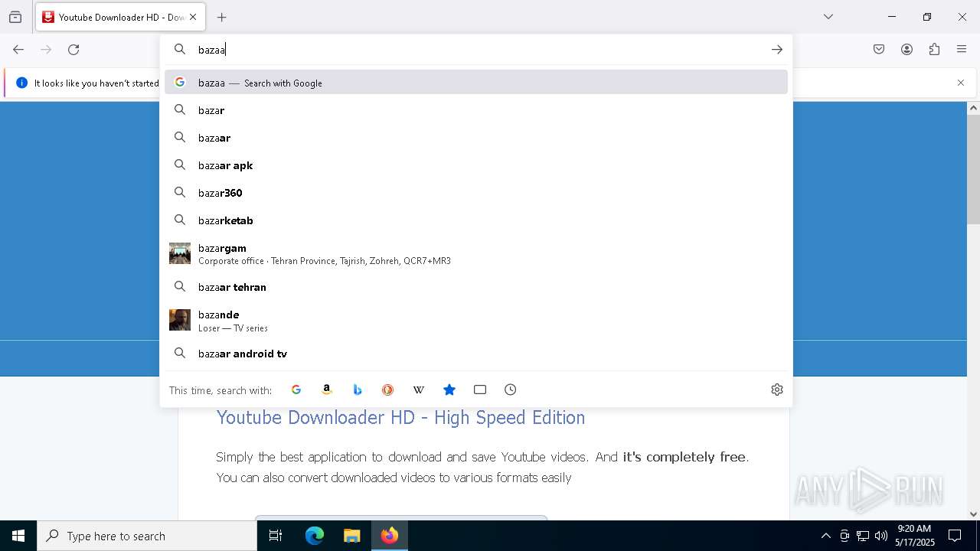980x551 pixels.
Task: Pick the 'bazaar apk' suggestion
Action: click(476, 165)
